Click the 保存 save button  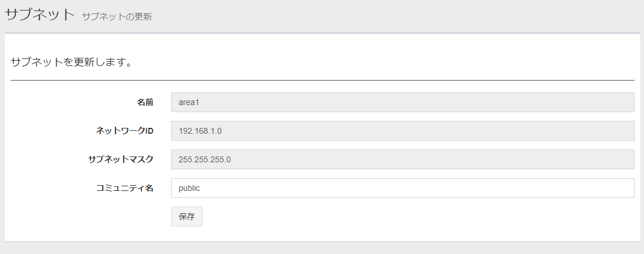tap(187, 217)
